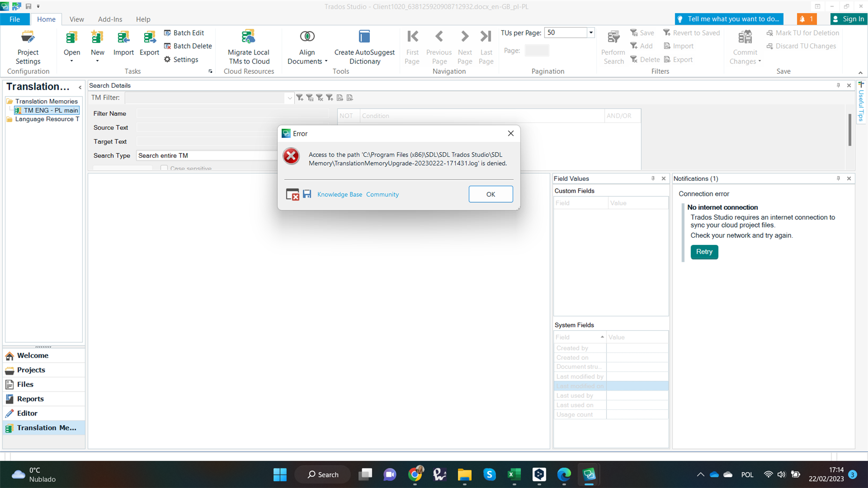868x488 pixels.
Task: Open Settings in Tasks group
Action: (x=181, y=59)
